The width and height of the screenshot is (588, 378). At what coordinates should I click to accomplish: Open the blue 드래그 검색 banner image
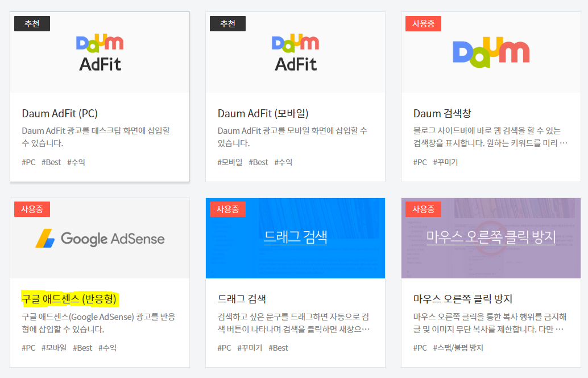pos(296,238)
